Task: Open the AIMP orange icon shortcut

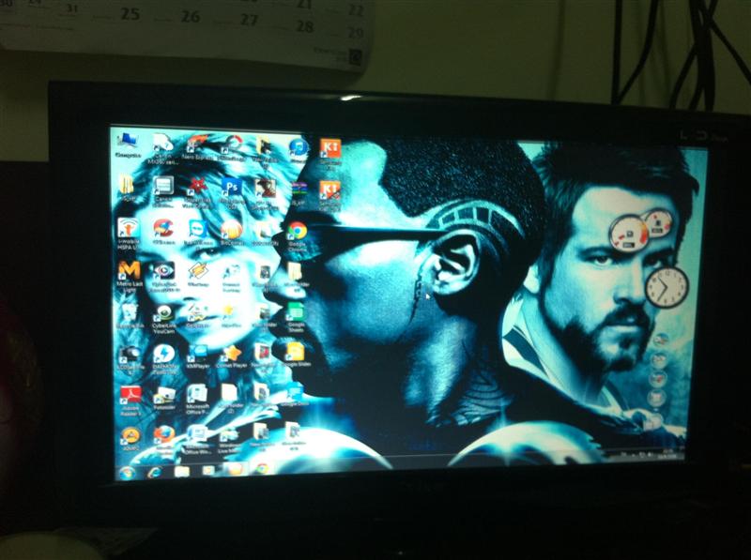Action: [x=130, y=439]
